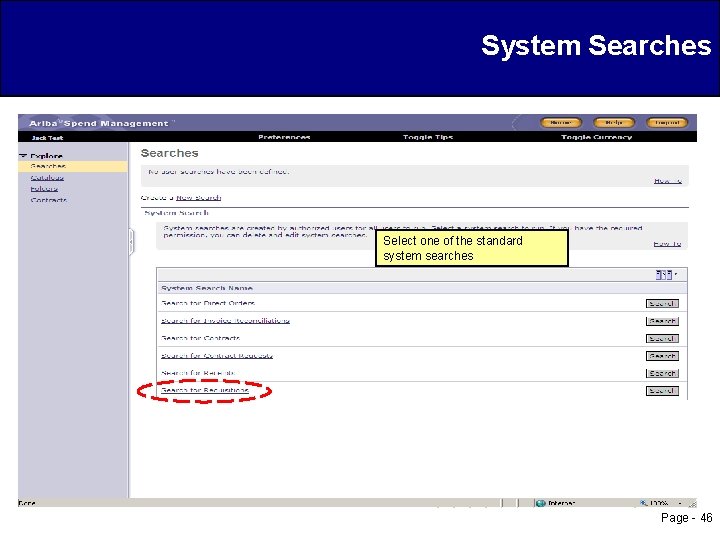Screen dimensions: 720x540
Task: Click Search button for Direct Orders row
Action: [662, 304]
